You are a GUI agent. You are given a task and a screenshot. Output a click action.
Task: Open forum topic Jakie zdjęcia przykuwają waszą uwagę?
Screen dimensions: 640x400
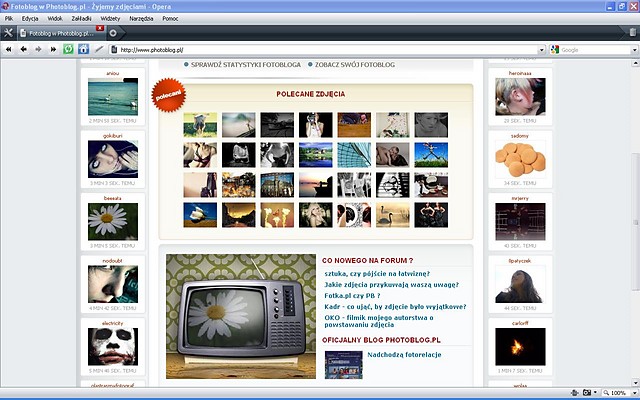(x=391, y=285)
